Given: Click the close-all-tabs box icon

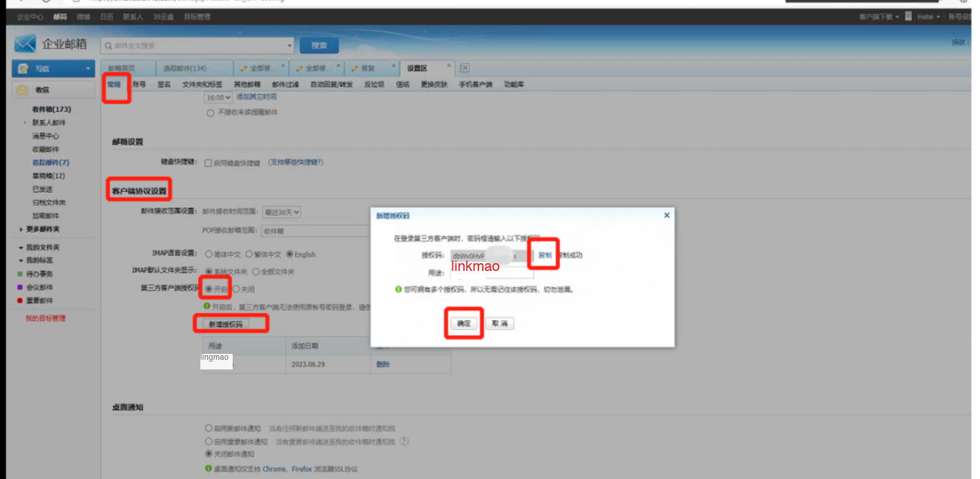Looking at the screenshot, I should 465,68.
